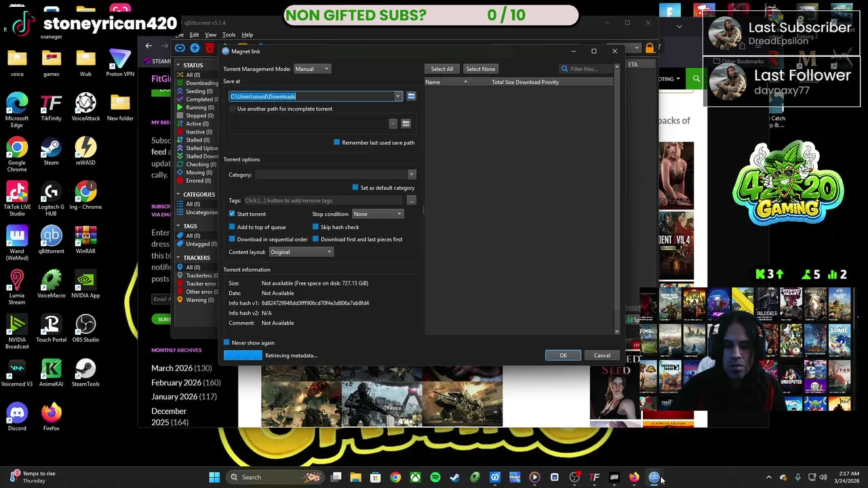Screen dimensions: 868x488
Task: Toggle the Start torrent checkbox
Action: [x=232, y=214]
